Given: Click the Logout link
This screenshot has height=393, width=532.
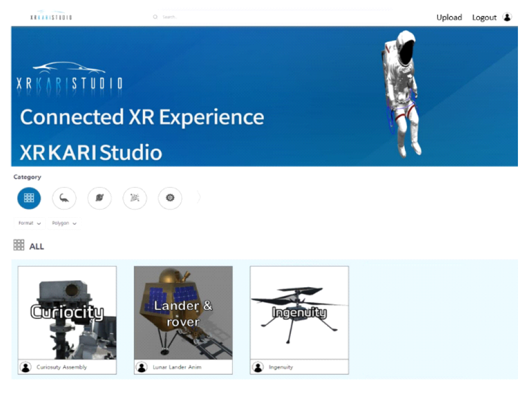Looking at the screenshot, I should 484,17.
